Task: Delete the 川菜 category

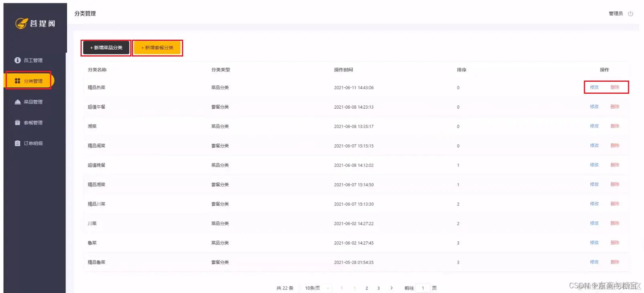Action: click(x=615, y=223)
